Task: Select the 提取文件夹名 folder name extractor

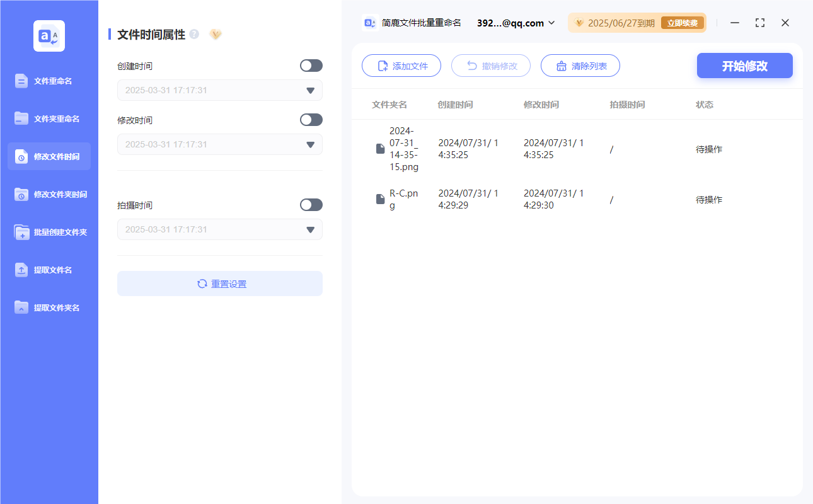Action: point(49,307)
